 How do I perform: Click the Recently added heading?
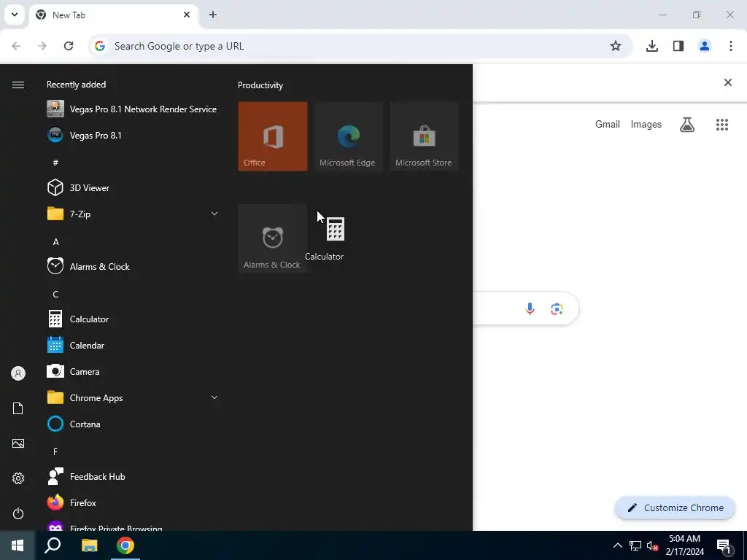click(x=76, y=85)
